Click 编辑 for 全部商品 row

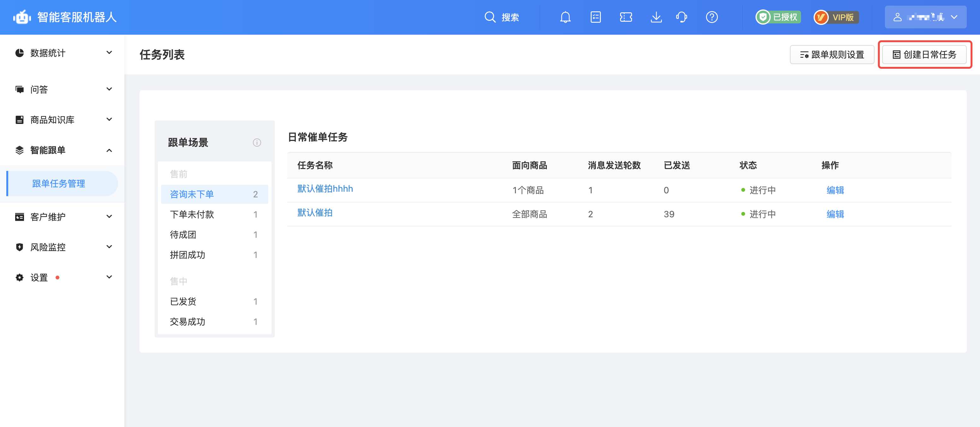pos(835,214)
